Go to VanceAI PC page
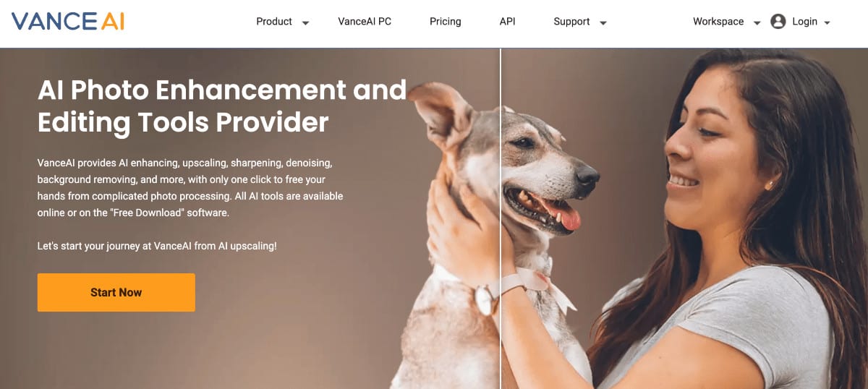 coord(365,22)
